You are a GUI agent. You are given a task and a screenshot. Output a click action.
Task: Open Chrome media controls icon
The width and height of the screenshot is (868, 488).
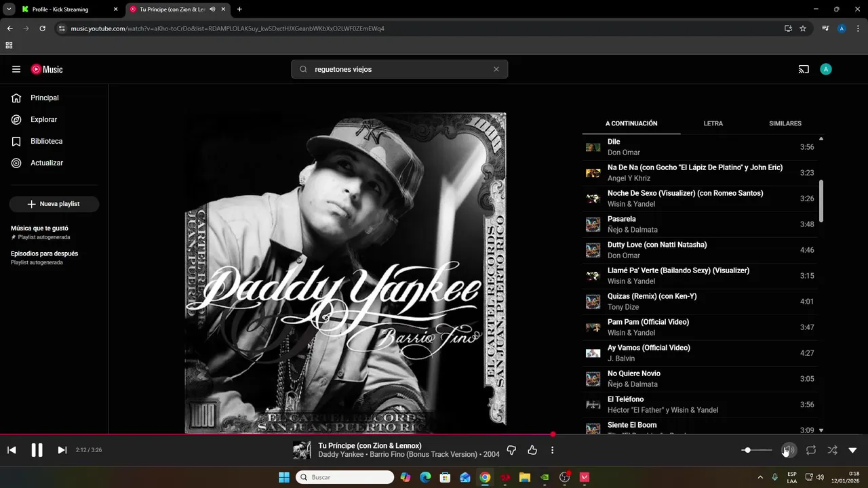[x=825, y=28]
